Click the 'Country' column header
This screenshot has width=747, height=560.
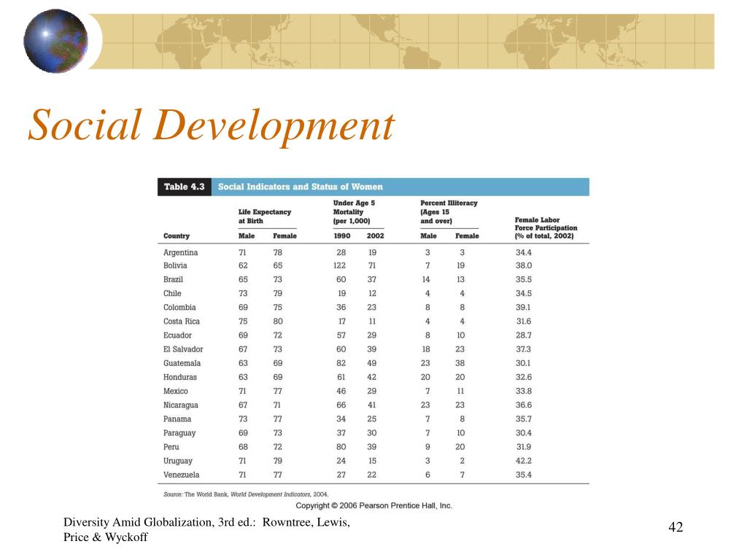177,236
